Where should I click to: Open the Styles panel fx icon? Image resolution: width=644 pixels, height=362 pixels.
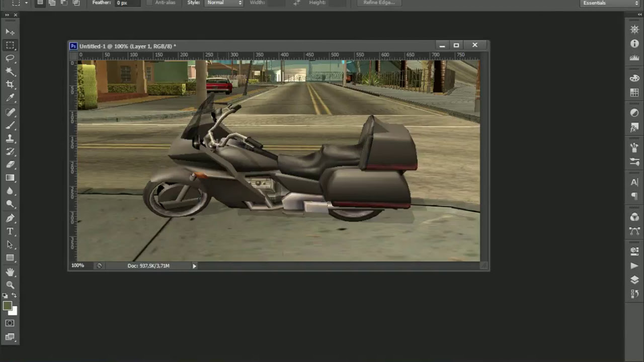(634, 128)
